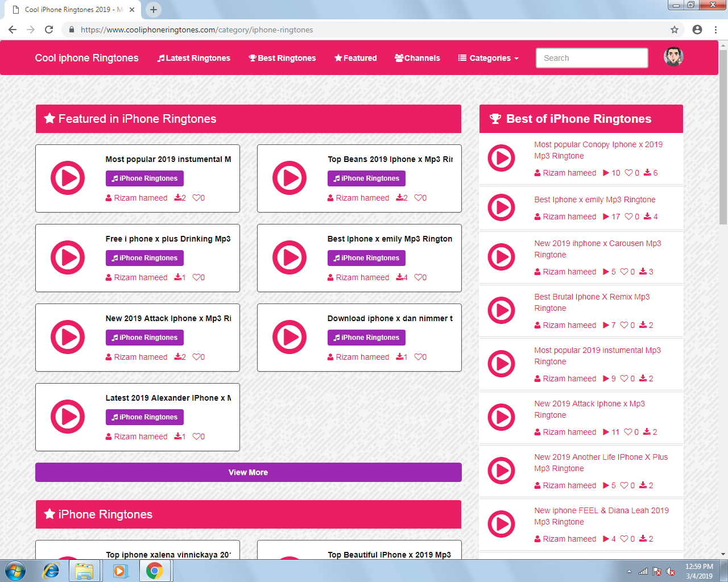The image size is (728, 582).
Task: Click the volume icon in system tray
Action: pyautogui.click(x=671, y=571)
